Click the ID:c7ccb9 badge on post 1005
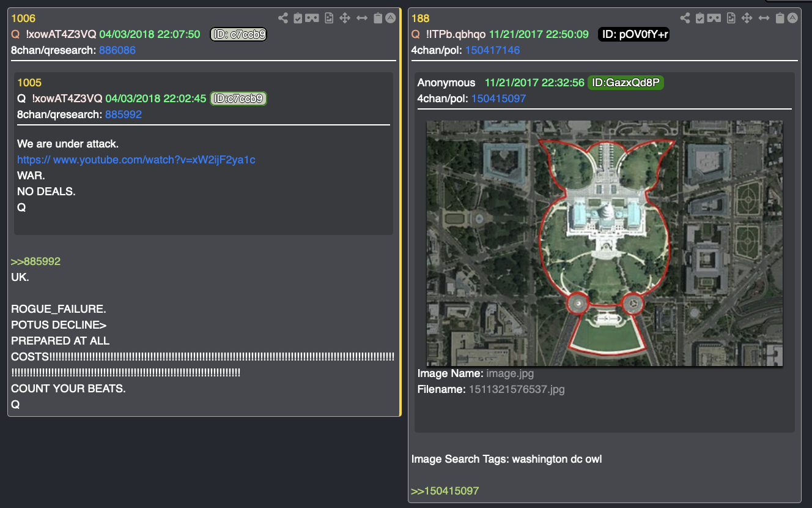 click(238, 98)
